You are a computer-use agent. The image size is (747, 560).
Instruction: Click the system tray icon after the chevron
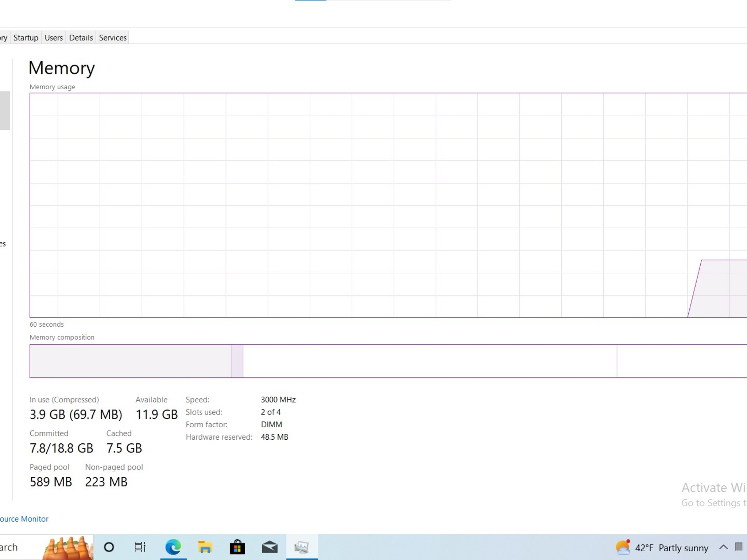click(x=739, y=547)
